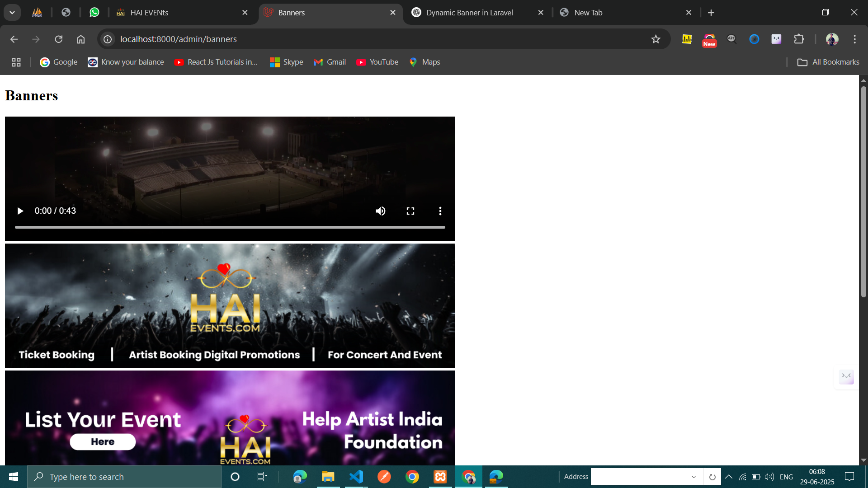Open Task View on taskbar
The height and width of the screenshot is (488, 868).
262,477
